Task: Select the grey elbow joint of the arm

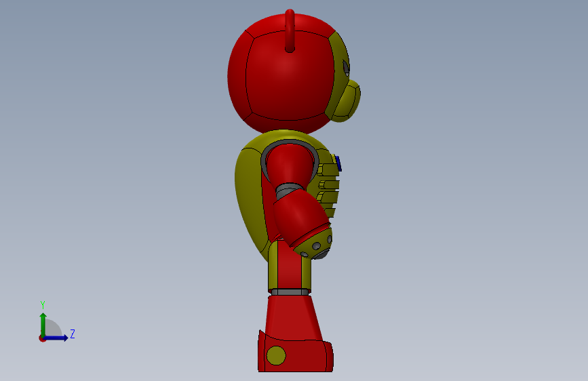Action: 288,190
